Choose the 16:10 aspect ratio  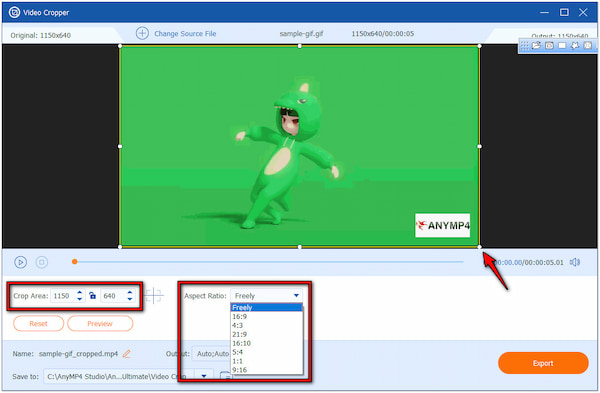pos(267,343)
